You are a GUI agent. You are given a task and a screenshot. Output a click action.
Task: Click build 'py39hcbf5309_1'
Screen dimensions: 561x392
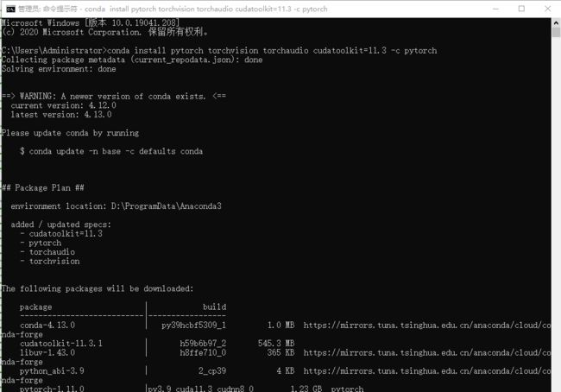click(x=193, y=326)
